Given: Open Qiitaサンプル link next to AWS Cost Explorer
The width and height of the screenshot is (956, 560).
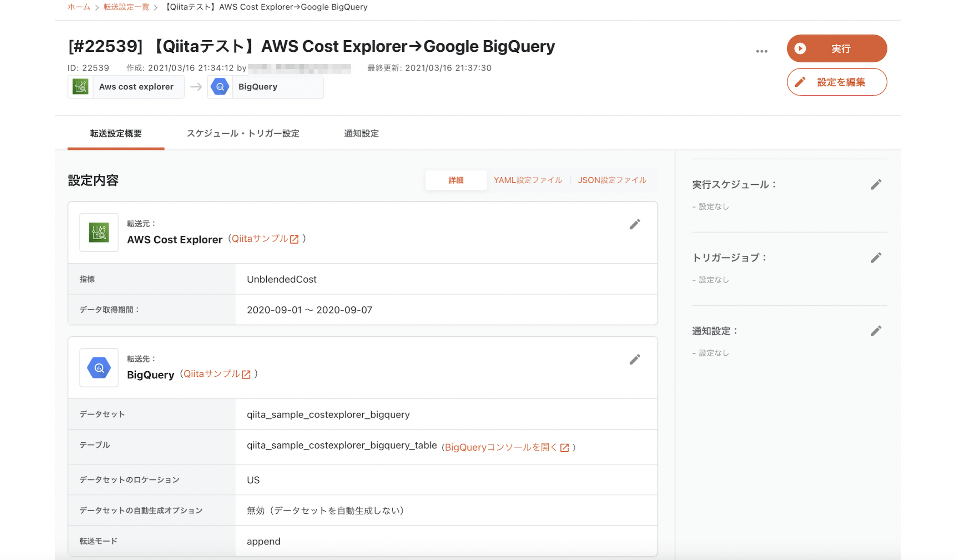Looking at the screenshot, I should click(260, 238).
